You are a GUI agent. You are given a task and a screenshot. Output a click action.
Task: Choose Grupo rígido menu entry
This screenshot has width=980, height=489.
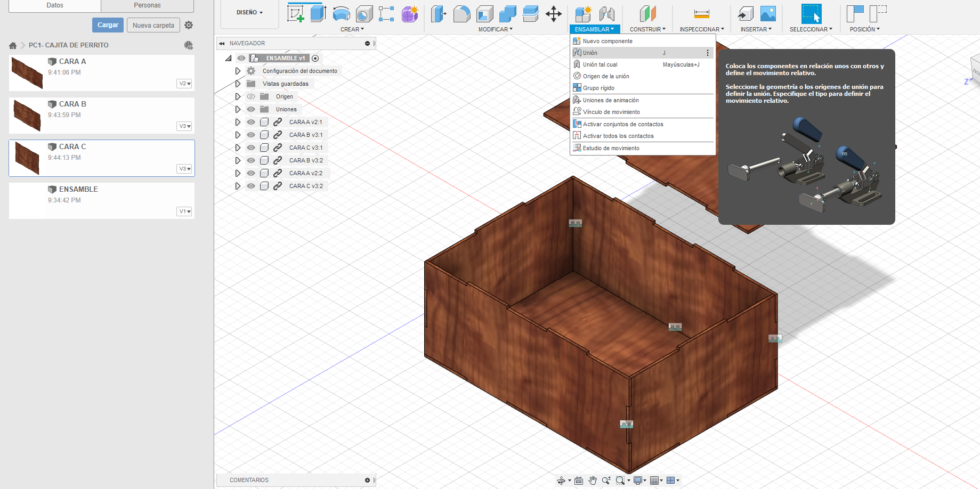[x=642, y=88]
